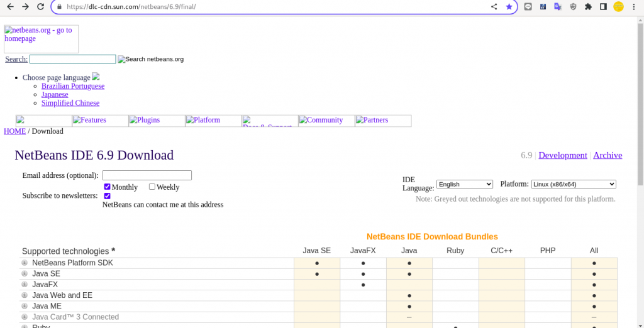Click info icon beside Java SE row

tap(25, 273)
